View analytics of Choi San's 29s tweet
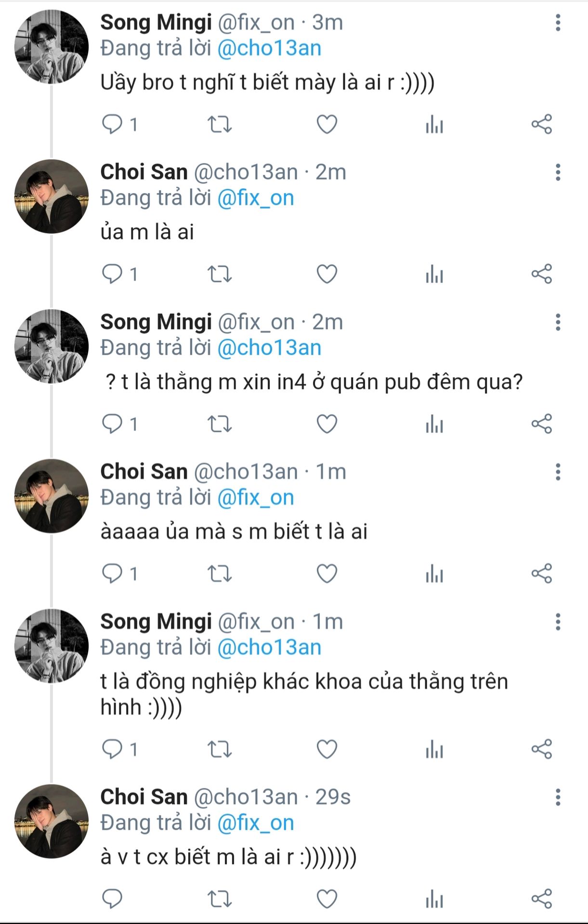The width and height of the screenshot is (588, 924). 434,899
